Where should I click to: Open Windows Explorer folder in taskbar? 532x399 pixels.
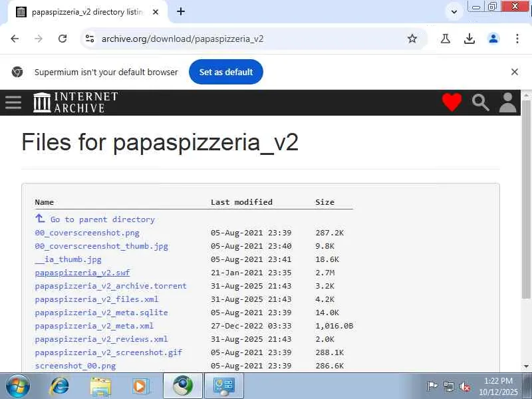click(x=100, y=386)
